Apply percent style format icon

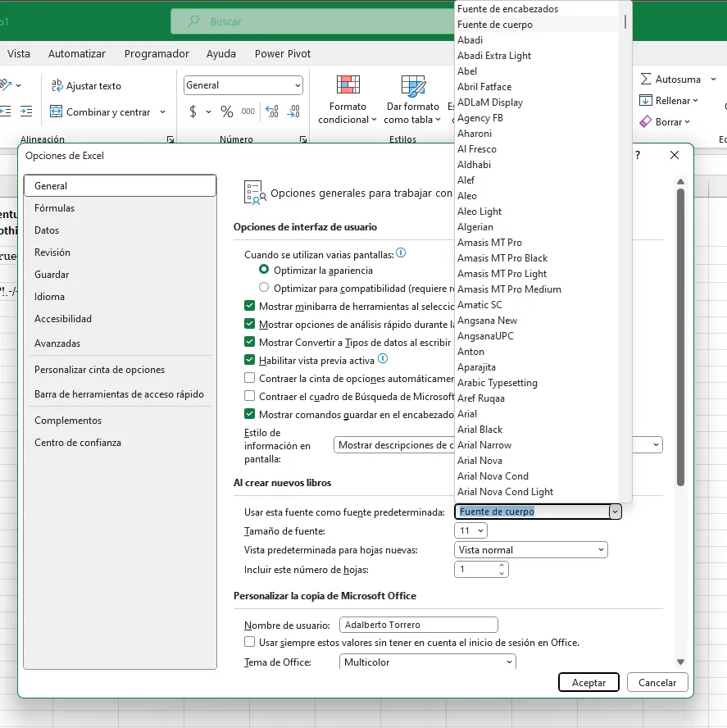pyautogui.click(x=226, y=111)
